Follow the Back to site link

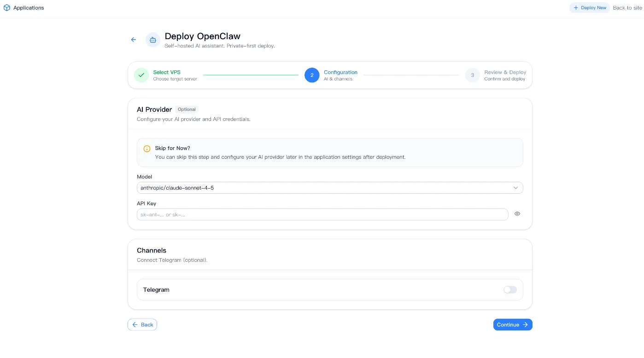point(627,7)
